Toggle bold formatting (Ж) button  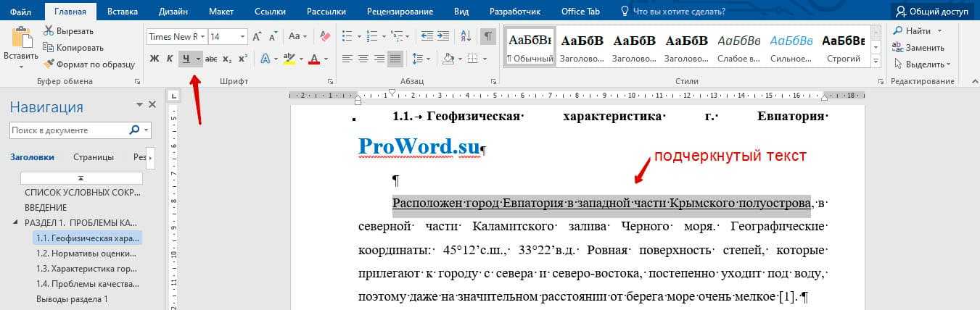[154, 59]
